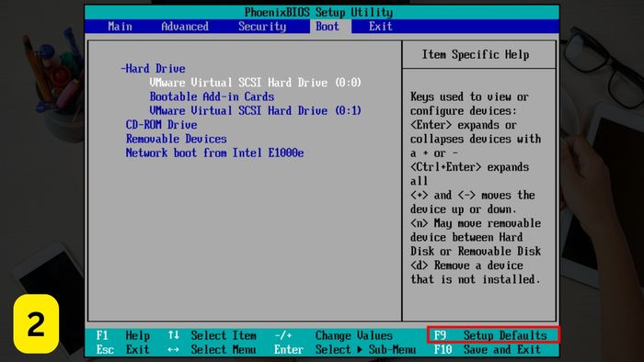Click the left-right arrows Select Menu hint
The height and width of the screenshot is (362, 644).
[212, 350]
